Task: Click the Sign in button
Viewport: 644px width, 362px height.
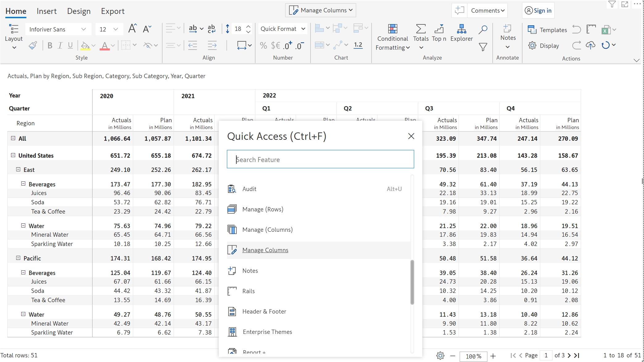Action: click(x=538, y=10)
